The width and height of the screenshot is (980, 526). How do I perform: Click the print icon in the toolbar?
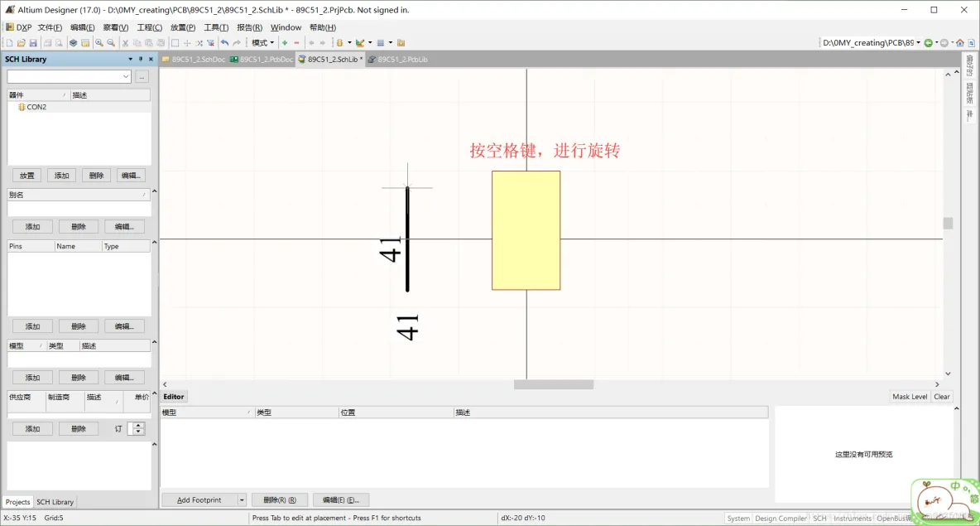[47, 43]
